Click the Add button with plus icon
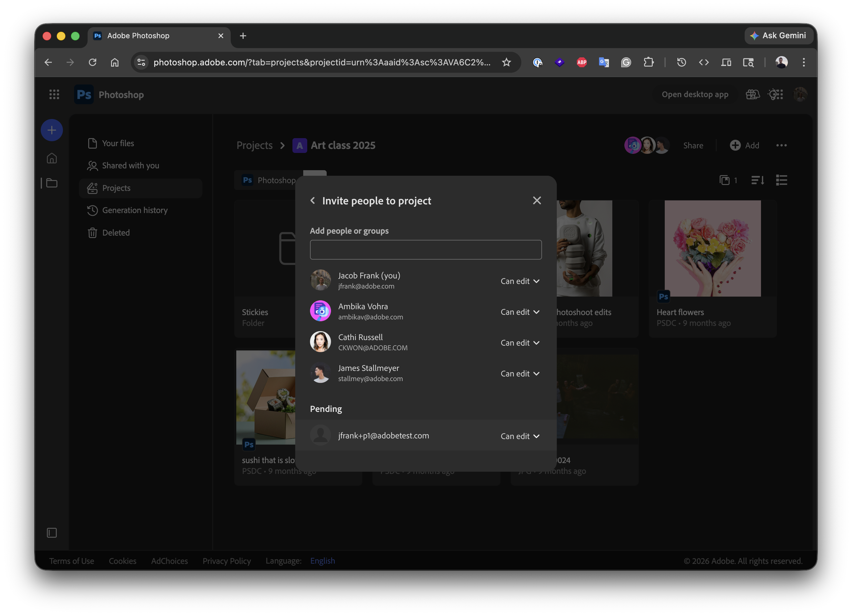Viewport: 852px width, 616px height. (745, 145)
